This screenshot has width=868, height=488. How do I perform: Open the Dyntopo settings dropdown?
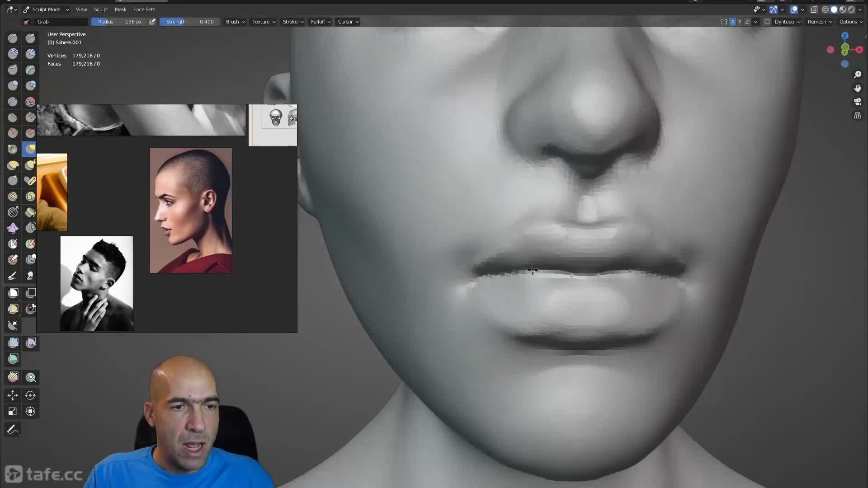coord(788,22)
